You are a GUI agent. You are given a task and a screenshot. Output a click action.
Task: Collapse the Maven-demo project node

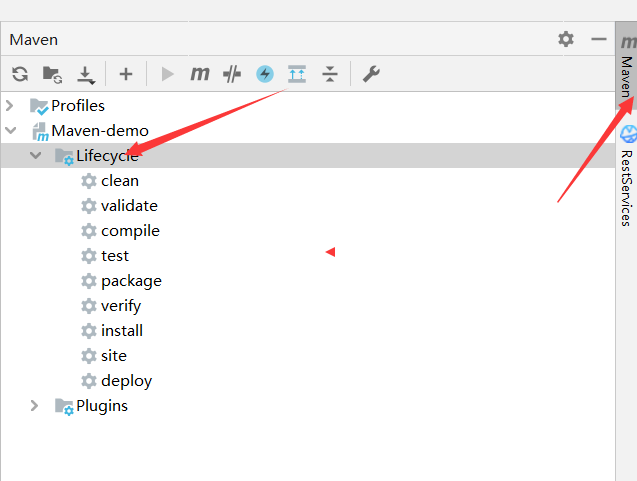(x=11, y=130)
